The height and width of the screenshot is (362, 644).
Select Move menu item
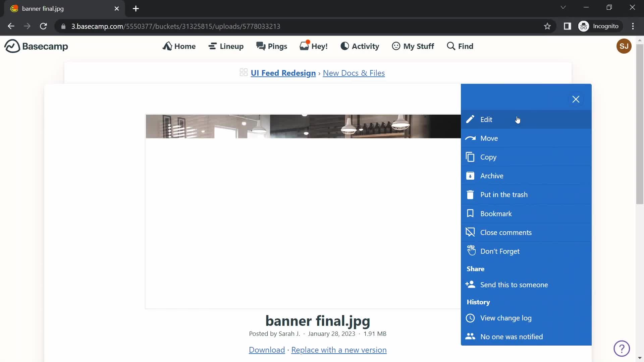coord(489,138)
